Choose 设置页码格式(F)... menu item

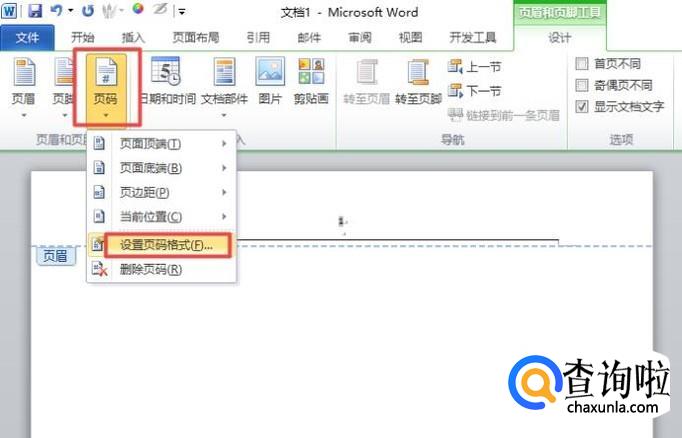coord(162,245)
